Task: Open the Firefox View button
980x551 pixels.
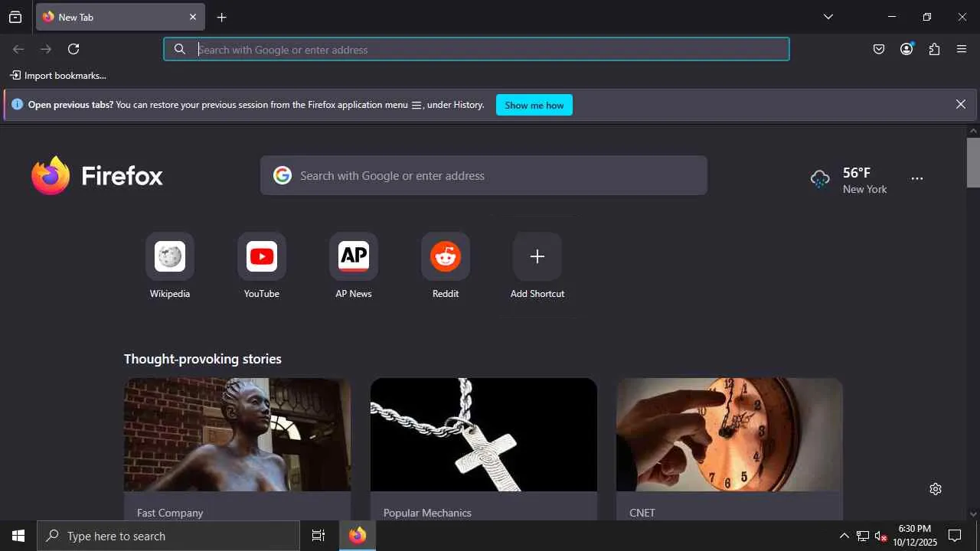Action: tap(15, 18)
